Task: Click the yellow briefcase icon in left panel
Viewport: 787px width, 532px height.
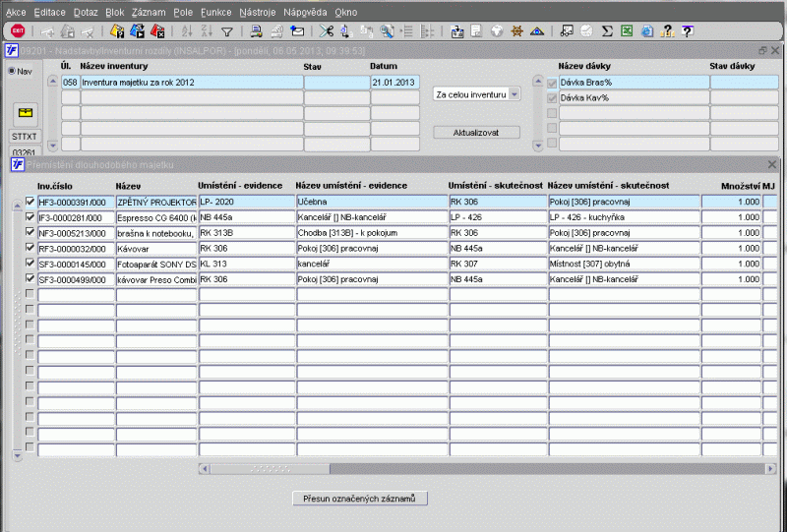Action: coord(25,111)
